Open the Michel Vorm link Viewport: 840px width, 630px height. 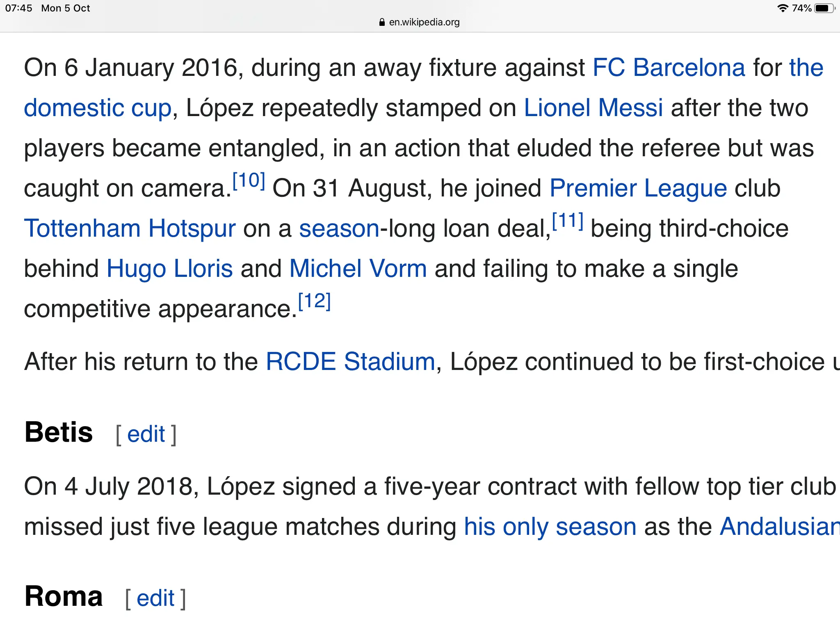pyautogui.click(x=358, y=269)
